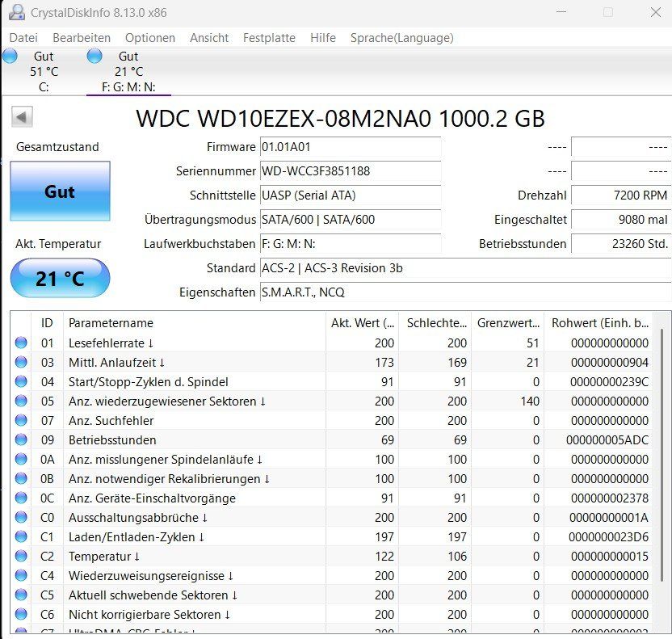Click the ID column header
Viewport: 672px width, 639px height.
[47, 322]
